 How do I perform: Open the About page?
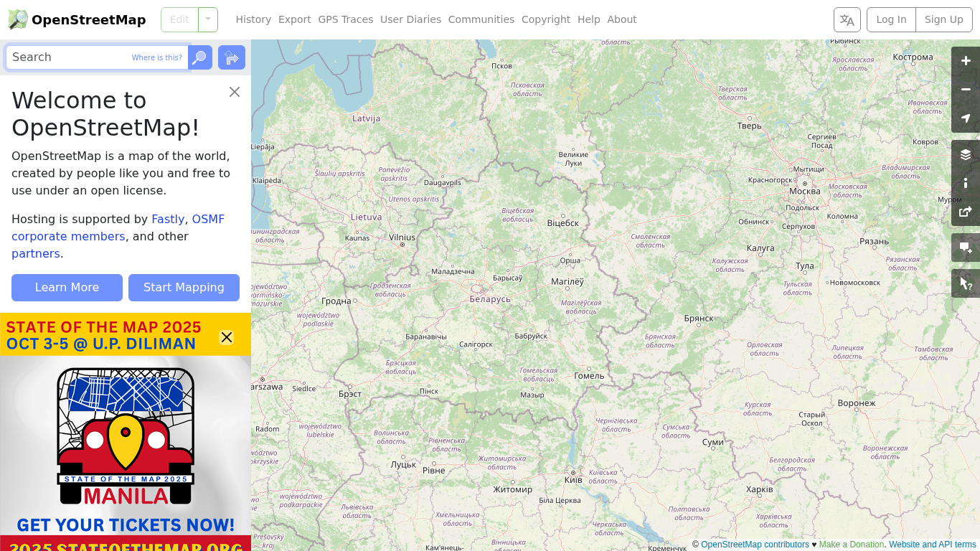(622, 19)
